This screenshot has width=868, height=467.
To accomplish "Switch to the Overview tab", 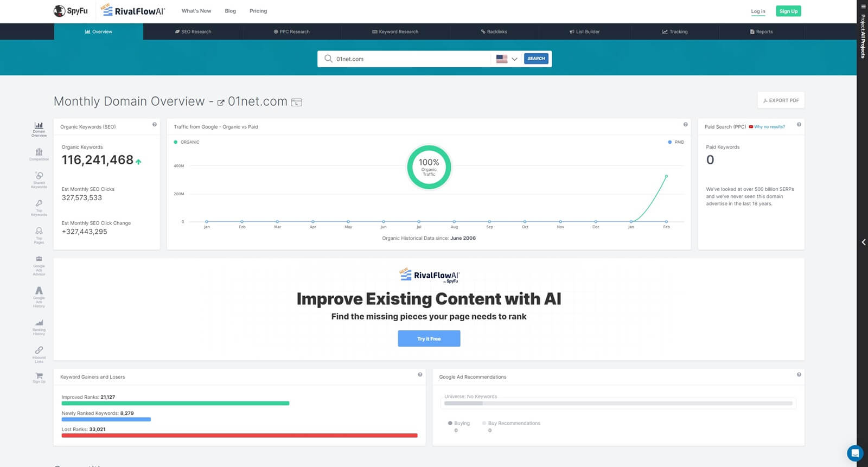I will coord(99,31).
